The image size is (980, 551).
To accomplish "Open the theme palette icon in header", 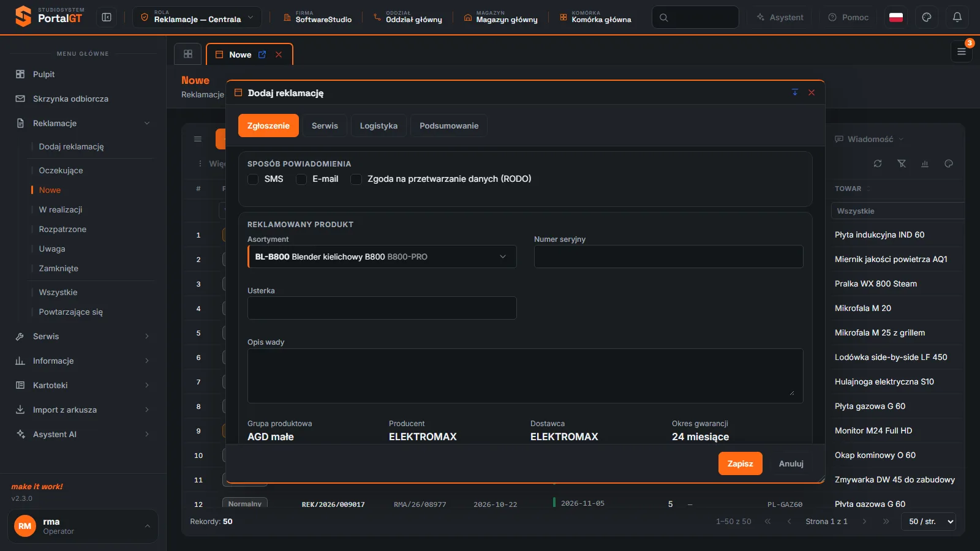I will [x=927, y=17].
